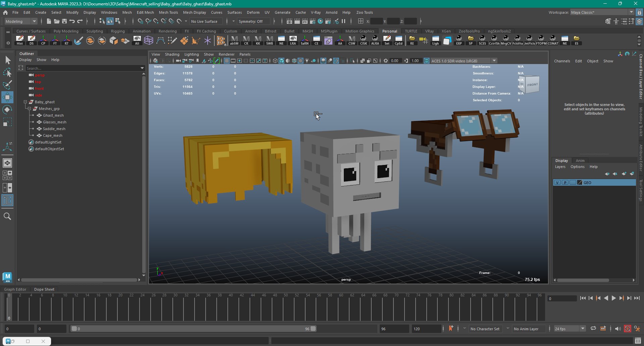Toggle the viewport grid display
The height and width of the screenshot is (346, 644).
tap(227, 61)
